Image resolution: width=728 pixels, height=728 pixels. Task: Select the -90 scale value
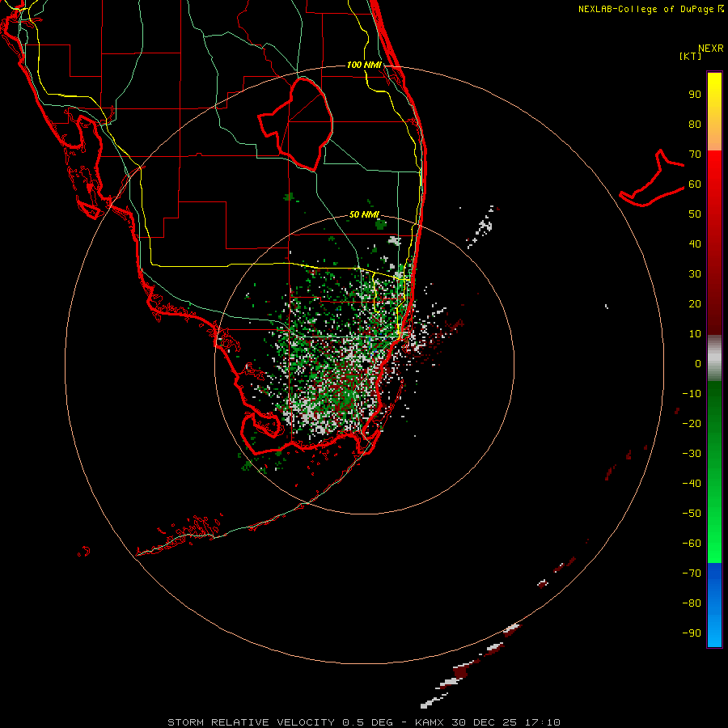click(x=692, y=633)
